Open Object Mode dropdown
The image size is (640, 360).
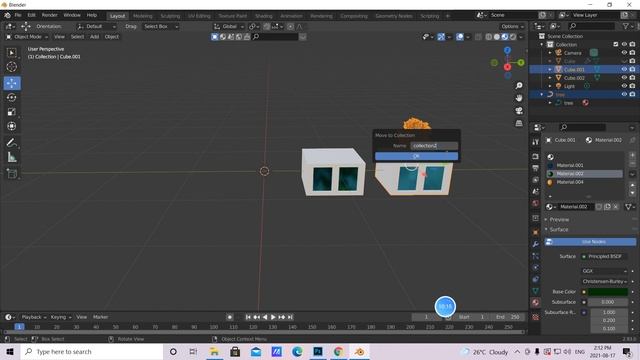[x=27, y=37]
